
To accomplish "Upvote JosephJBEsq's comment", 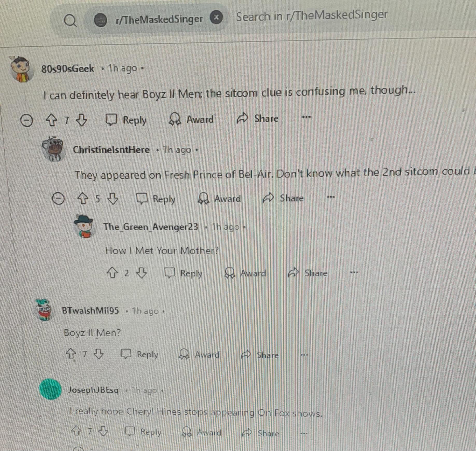I will (76, 431).
